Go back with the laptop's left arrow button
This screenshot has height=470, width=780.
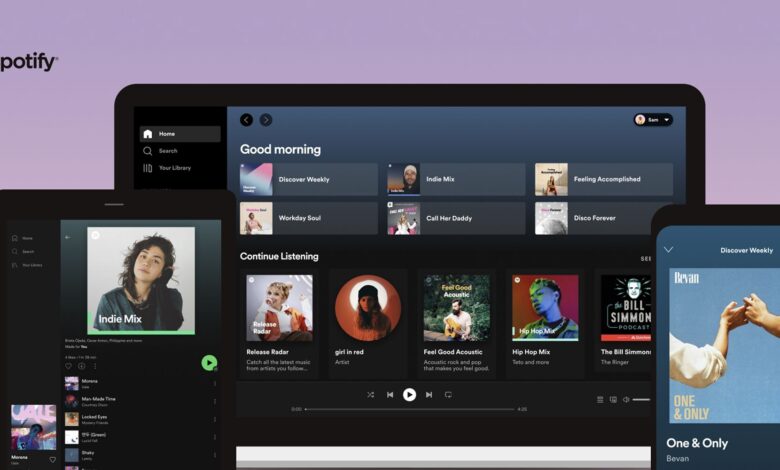246,120
